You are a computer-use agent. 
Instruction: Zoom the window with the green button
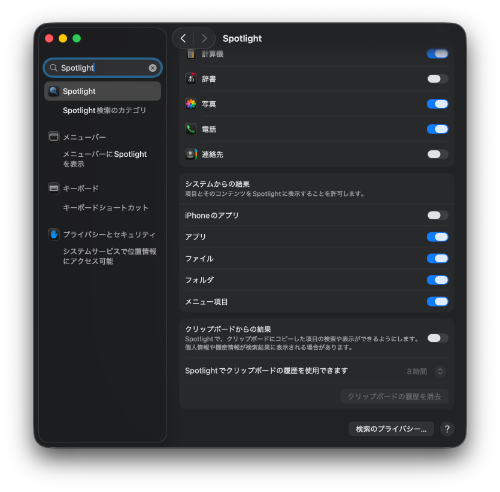coord(77,38)
